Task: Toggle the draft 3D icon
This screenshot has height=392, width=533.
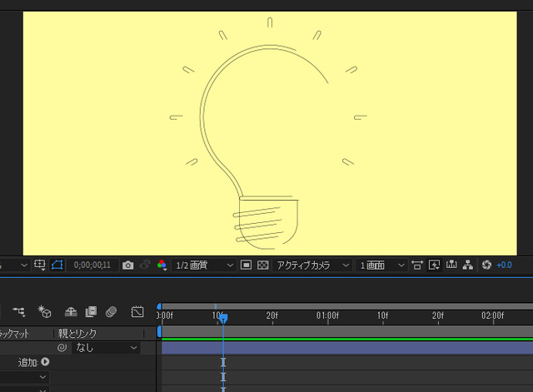Action: click(44, 311)
